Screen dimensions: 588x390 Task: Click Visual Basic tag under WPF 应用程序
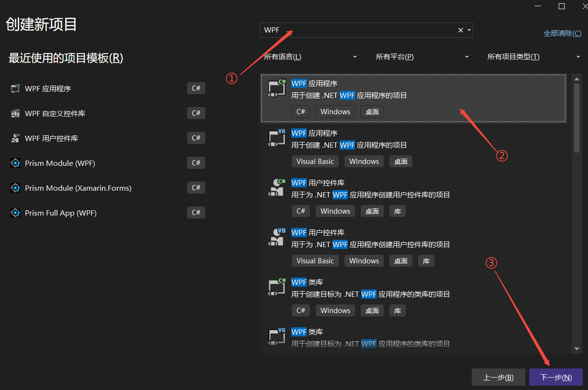[315, 162]
